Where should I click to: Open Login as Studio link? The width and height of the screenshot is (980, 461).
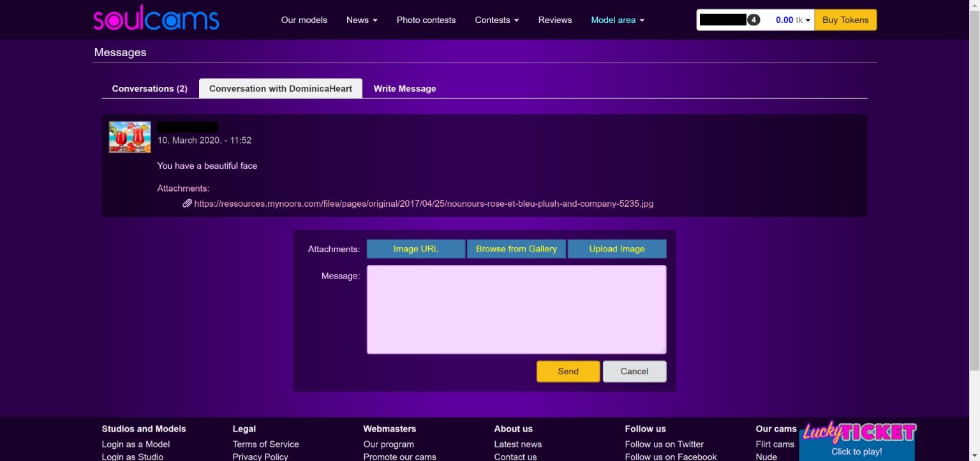click(x=133, y=457)
